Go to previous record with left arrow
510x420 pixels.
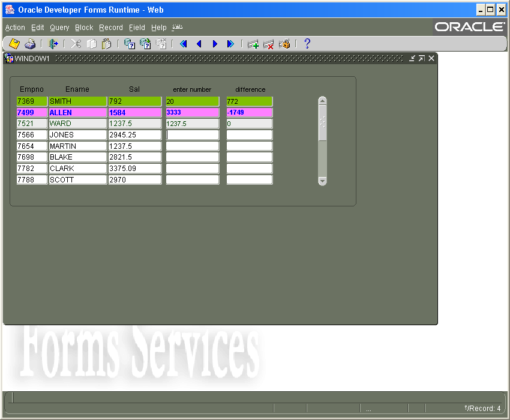199,44
